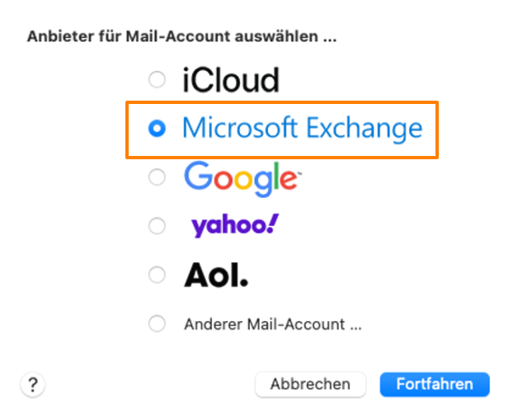Image resolution: width=513 pixels, height=420 pixels.
Task: Click the Microsoft Exchange logo text
Action: pos(303,129)
